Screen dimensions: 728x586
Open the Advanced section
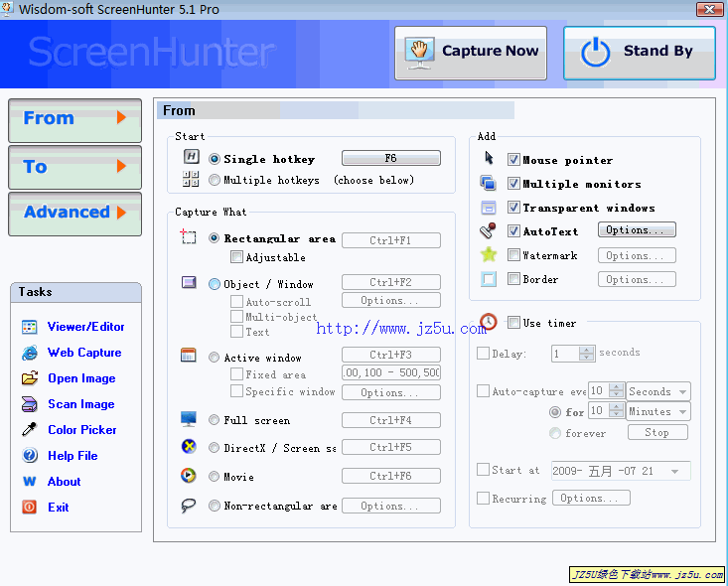[74, 215]
